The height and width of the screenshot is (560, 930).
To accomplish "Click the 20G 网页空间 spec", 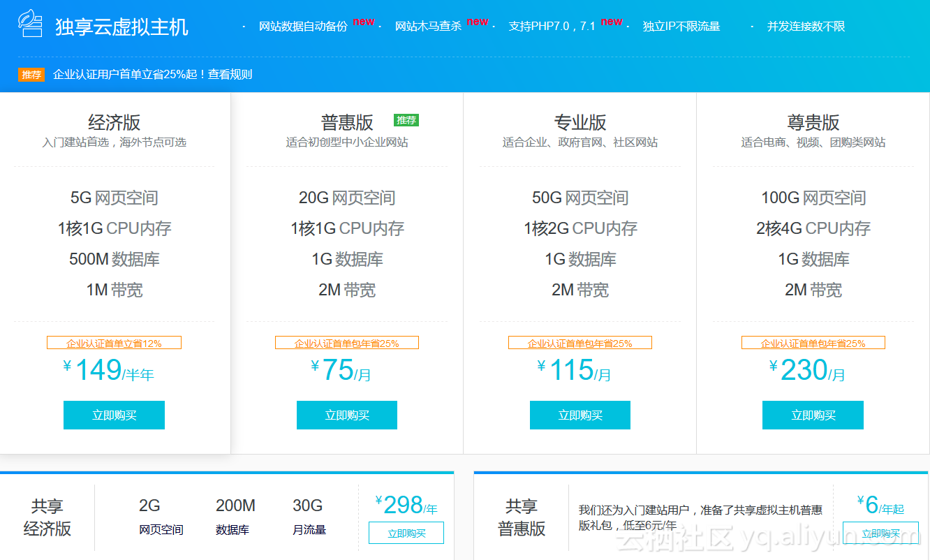I will [347, 198].
